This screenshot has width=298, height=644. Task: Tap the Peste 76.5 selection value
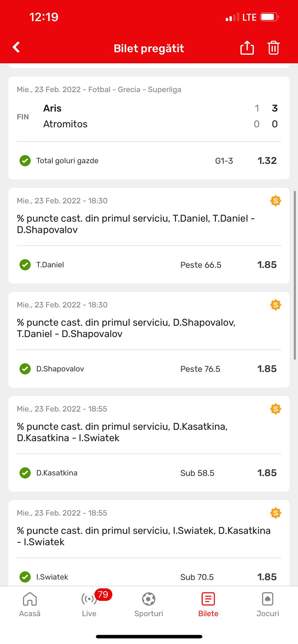pyautogui.click(x=200, y=369)
